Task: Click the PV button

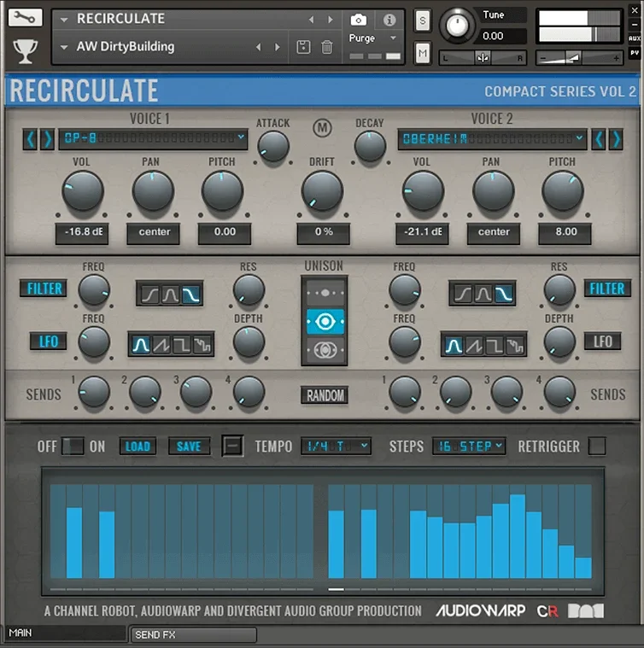Action: tap(635, 53)
